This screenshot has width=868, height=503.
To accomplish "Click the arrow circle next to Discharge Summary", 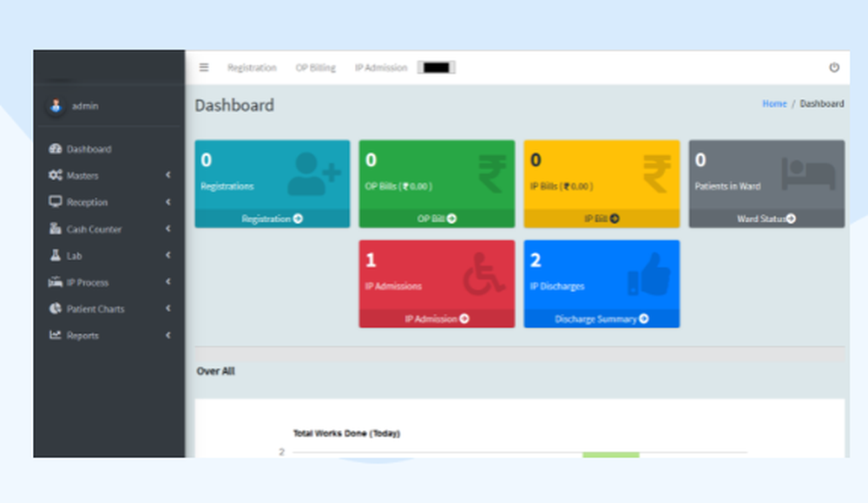I will (x=644, y=319).
